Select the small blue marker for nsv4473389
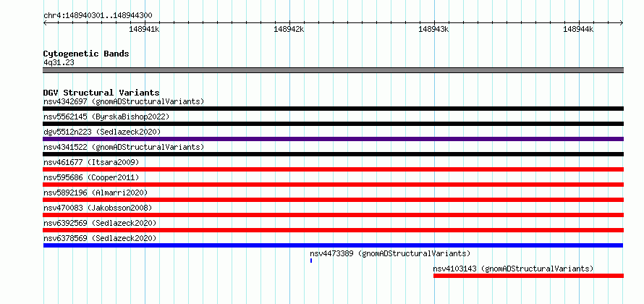Image resolution: width=644 pixels, height=304 pixels. pyautogui.click(x=311, y=261)
